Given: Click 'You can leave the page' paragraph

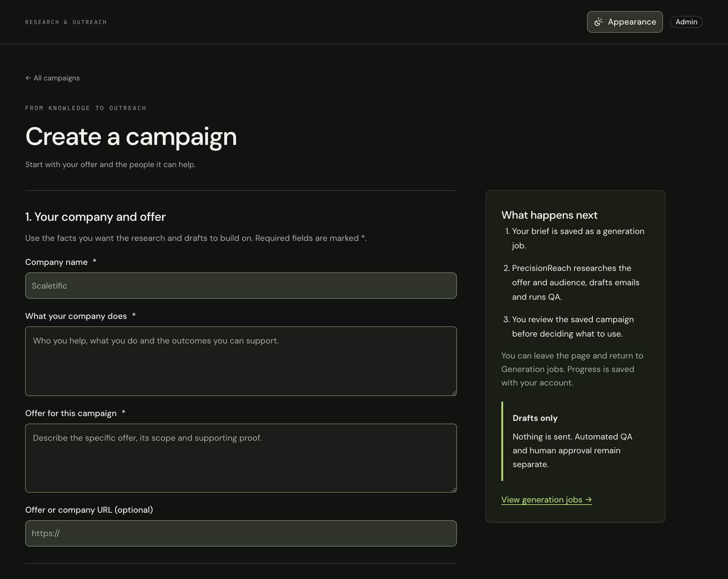Looking at the screenshot, I should [x=572, y=369].
